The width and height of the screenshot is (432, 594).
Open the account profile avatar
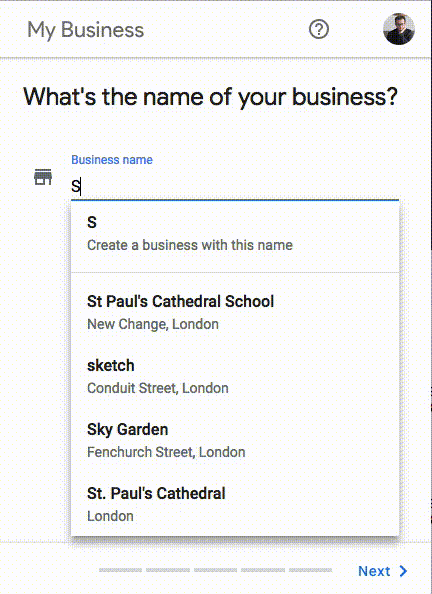tap(399, 29)
